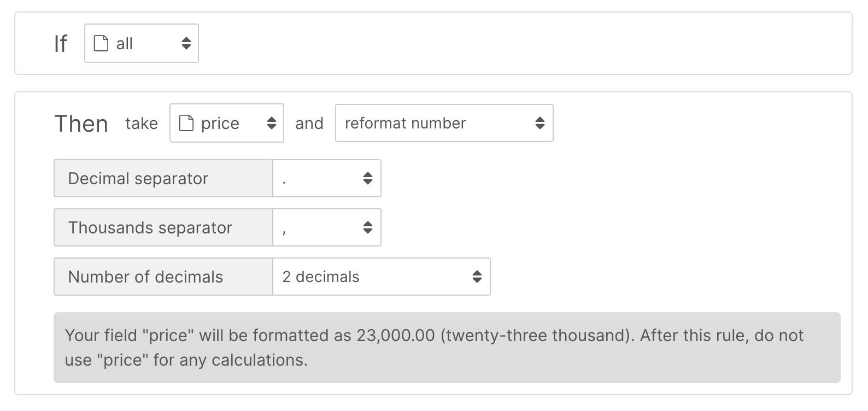
Task: Click the "Number of decimals" label
Action: tap(145, 277)
